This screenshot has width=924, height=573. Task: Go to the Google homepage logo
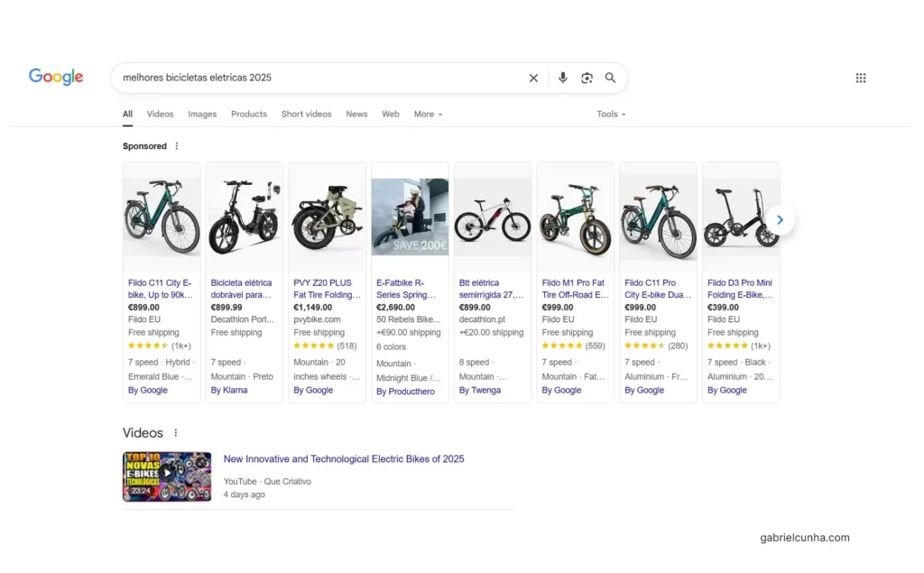(56, 77)
